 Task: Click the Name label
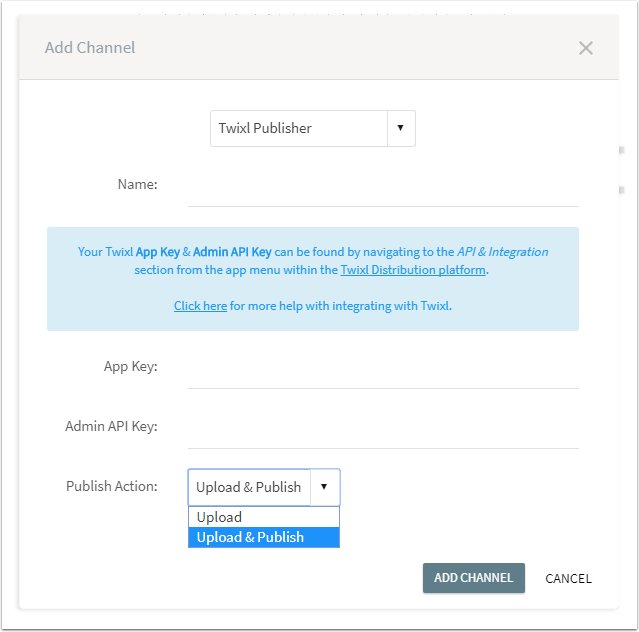137,185
